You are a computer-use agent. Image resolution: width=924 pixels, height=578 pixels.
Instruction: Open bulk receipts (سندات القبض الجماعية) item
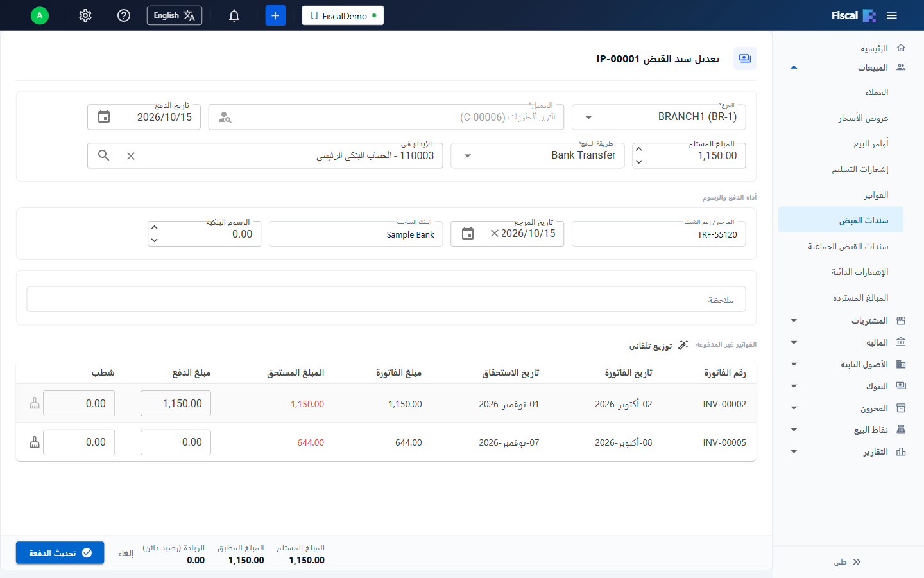point(848,247)
